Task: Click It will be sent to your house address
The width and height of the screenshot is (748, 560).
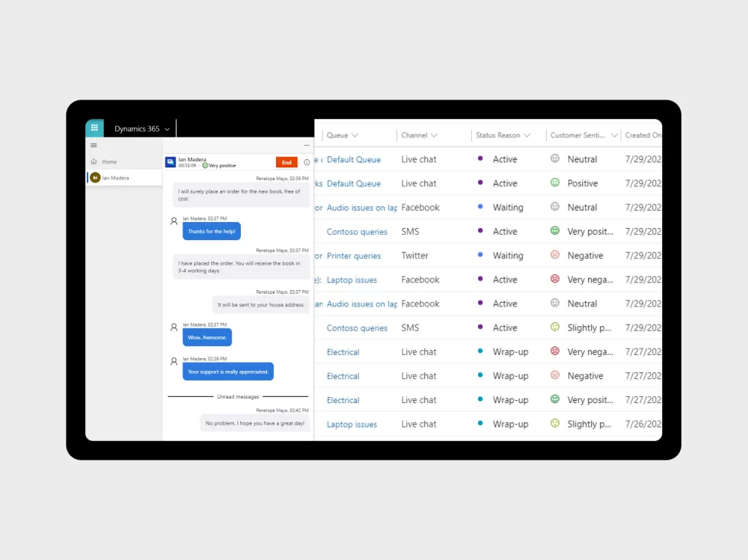Action: pyautogui.click(x=261, y=305)
